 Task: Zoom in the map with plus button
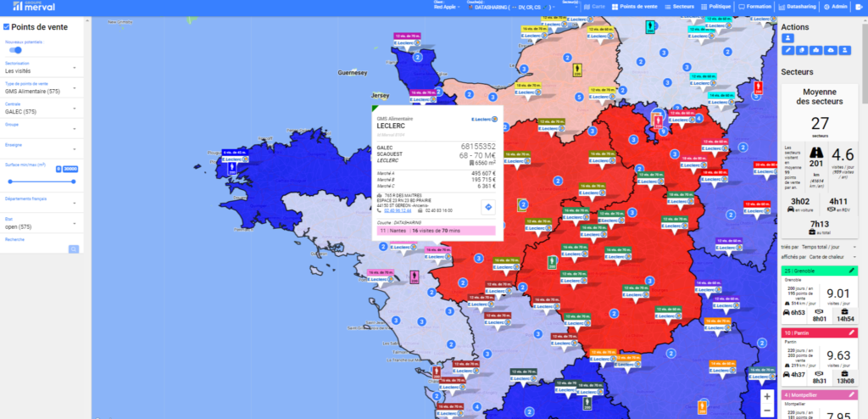[x=766, y=396]
